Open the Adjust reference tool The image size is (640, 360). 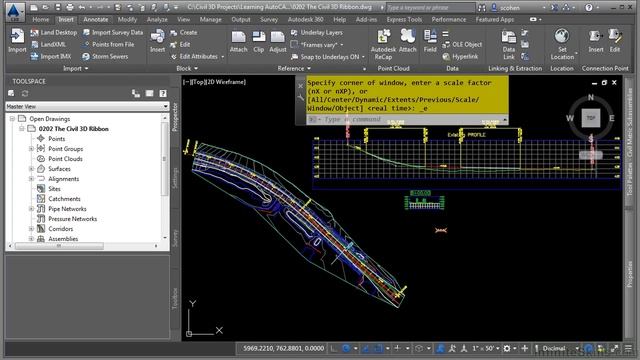(x=278, y=42)
